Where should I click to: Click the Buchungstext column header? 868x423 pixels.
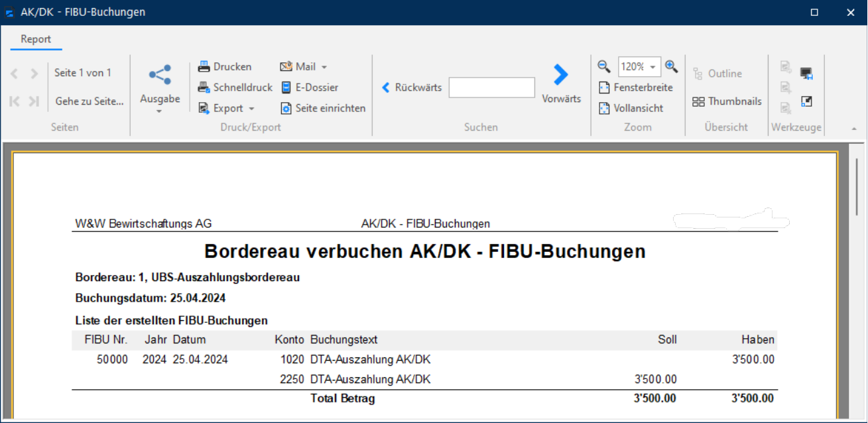(343, 339)
